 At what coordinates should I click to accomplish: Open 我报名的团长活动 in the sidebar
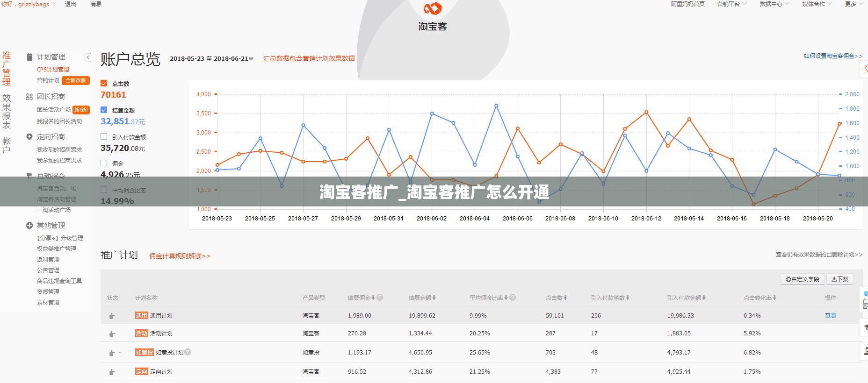click(x=59, y=121)
